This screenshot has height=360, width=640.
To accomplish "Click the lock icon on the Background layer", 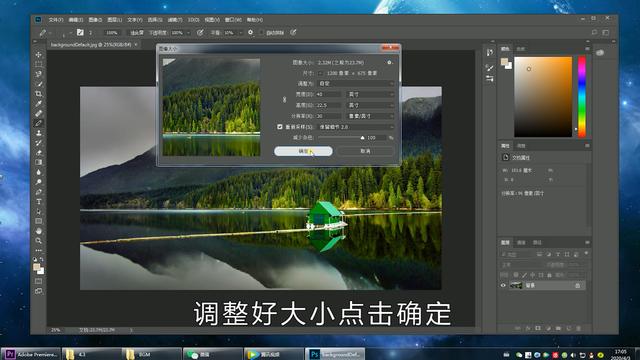I will pyautogui.click(x=578, y=286).
